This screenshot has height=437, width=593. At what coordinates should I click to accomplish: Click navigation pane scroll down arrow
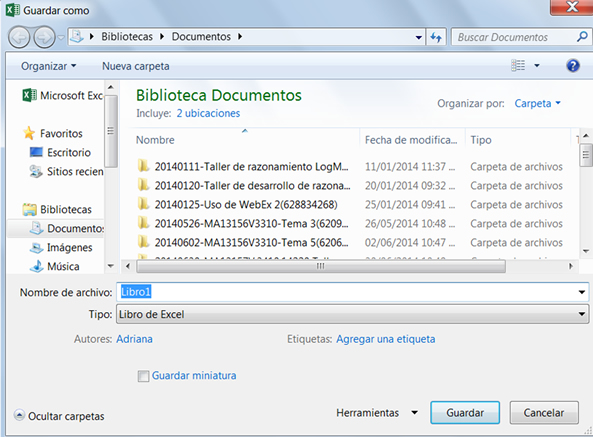[110, 266]
